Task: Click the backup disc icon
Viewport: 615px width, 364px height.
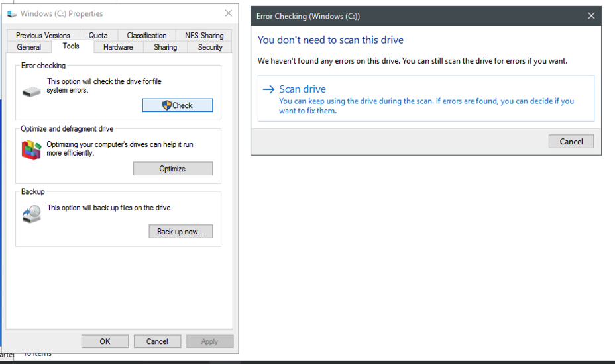Action: (31, 214)
